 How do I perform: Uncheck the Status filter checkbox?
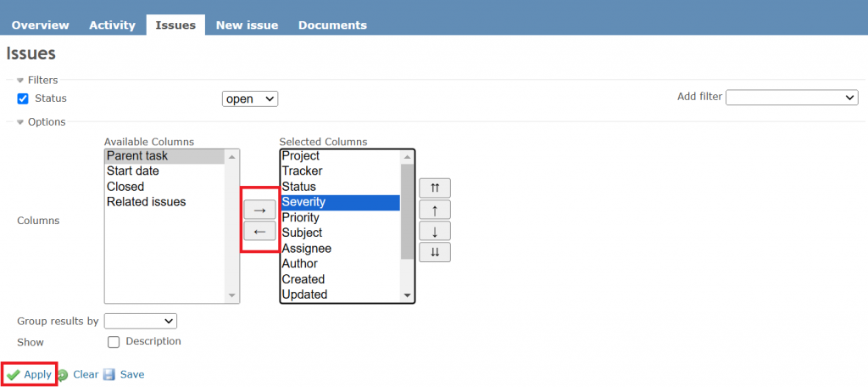pyautogui.click(x=23, y=98)
